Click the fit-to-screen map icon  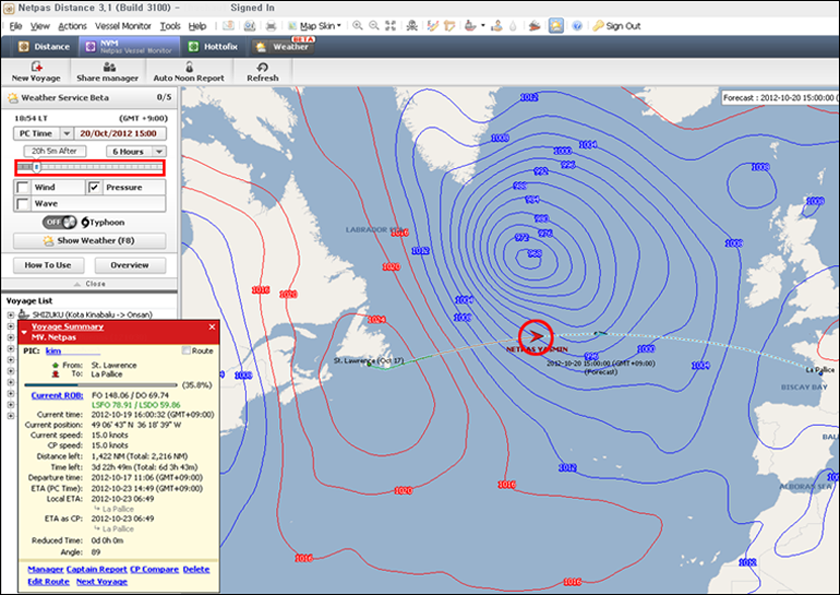point(391,26)
